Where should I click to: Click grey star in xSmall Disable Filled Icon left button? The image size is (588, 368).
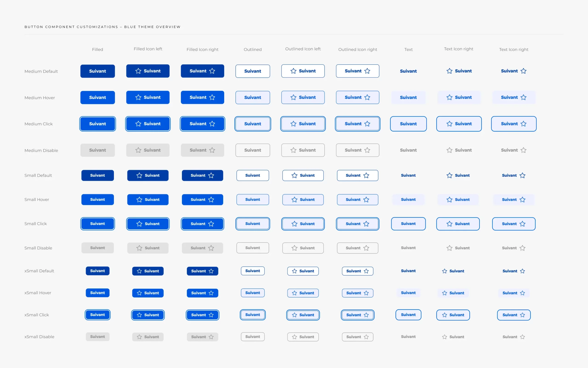pyautogui.click(x=139, y=337)
